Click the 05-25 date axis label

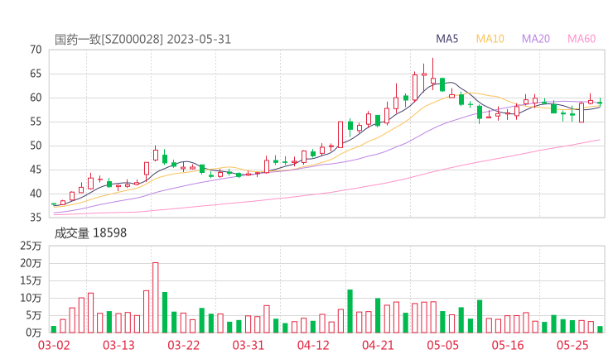(x=572, y=345)
